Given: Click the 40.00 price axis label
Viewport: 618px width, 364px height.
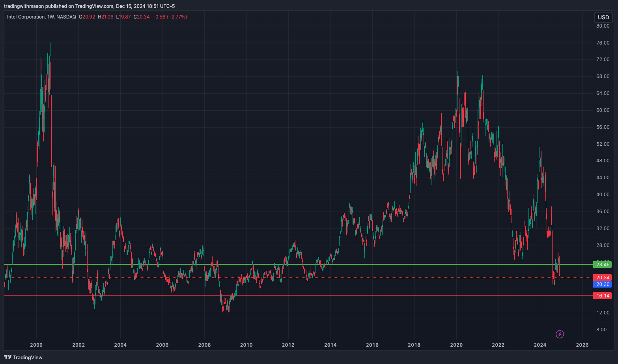Looking at the screenshot, I should (603, 195).
